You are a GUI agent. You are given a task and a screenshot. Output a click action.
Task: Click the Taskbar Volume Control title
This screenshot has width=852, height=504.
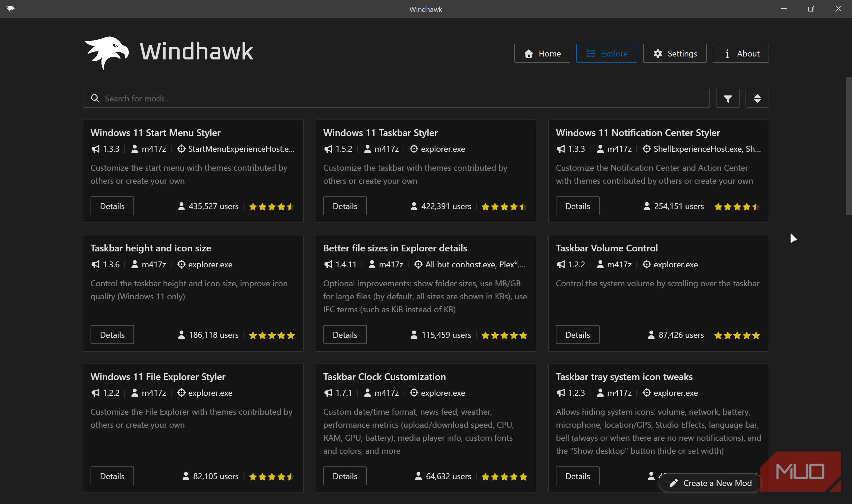[x=607, y=248]
